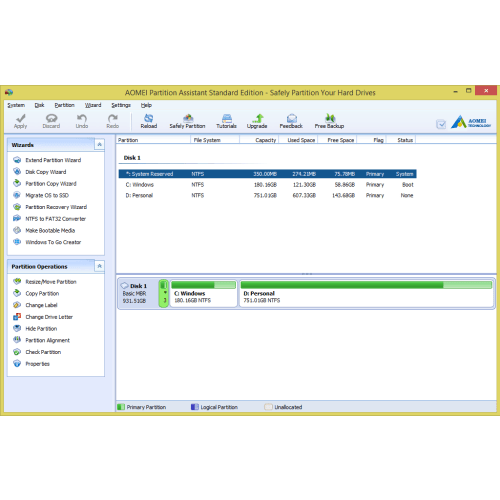Click the app icon in the title bar
The width and height of the screenshot is (500, 500).
pyautogui.click(x=9, y=92)
